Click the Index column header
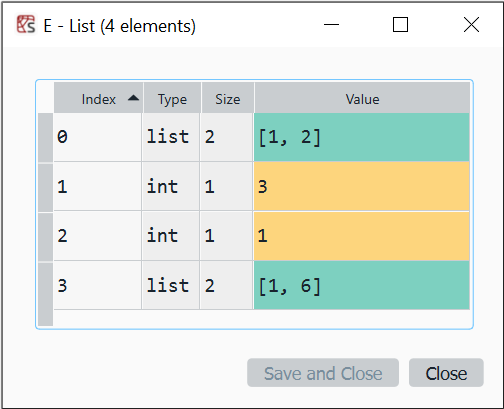Image resolution: width=504 pixels, height=409 pixels. 99,98
